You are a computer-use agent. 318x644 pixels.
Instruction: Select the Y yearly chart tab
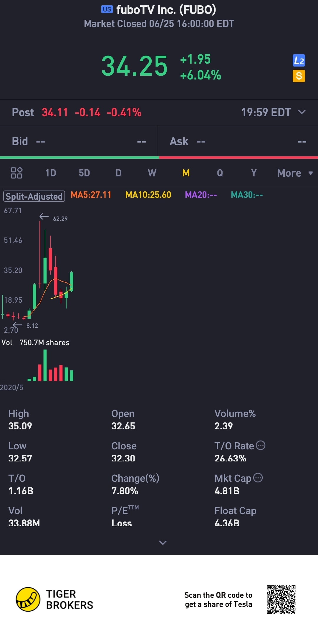click(x=254, y=173)
